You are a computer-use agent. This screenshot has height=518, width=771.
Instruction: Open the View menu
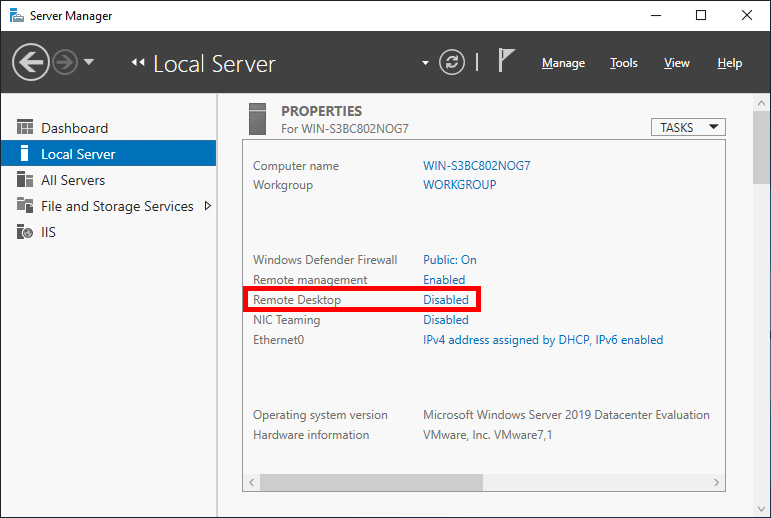click(677, 63)
